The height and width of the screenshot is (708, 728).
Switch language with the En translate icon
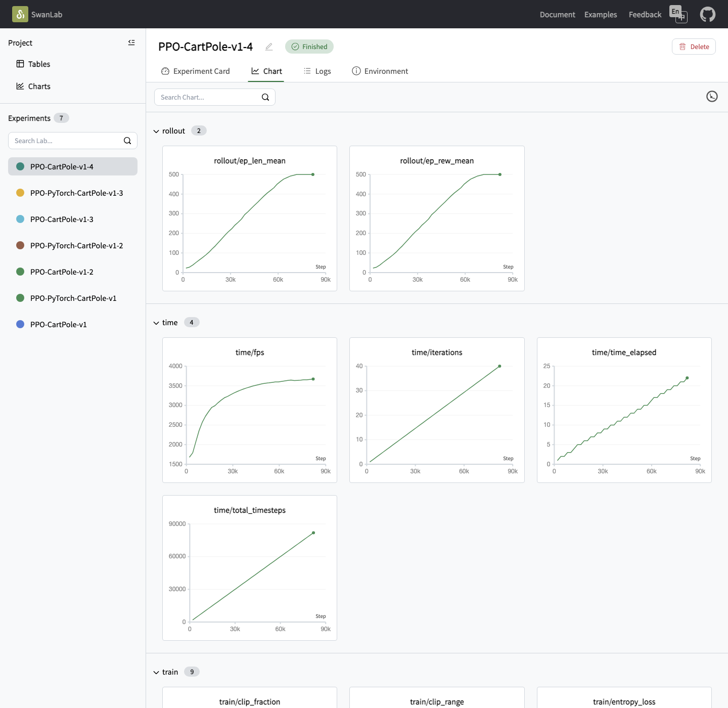click(678, 14)
